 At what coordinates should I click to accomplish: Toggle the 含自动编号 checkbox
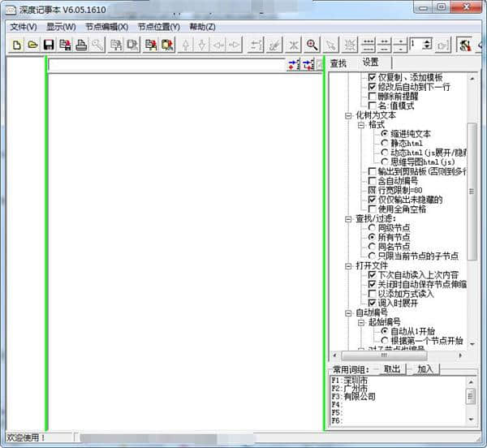373,180
